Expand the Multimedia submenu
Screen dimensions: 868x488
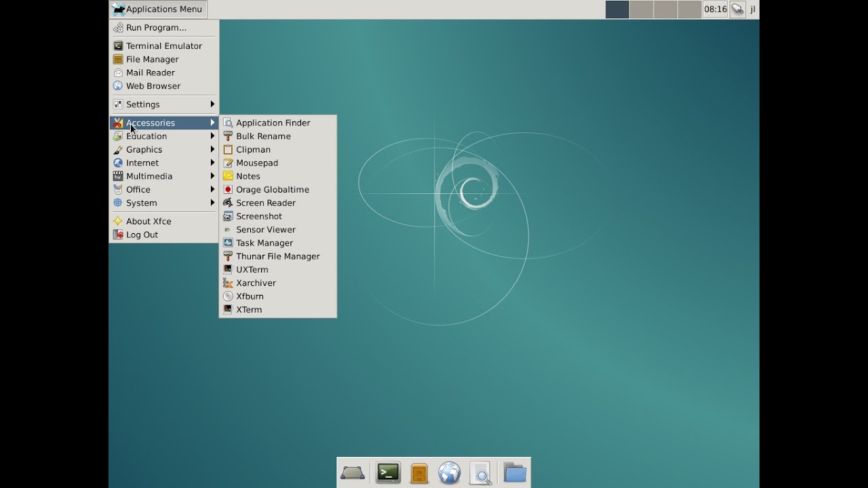tap(164, 176)
